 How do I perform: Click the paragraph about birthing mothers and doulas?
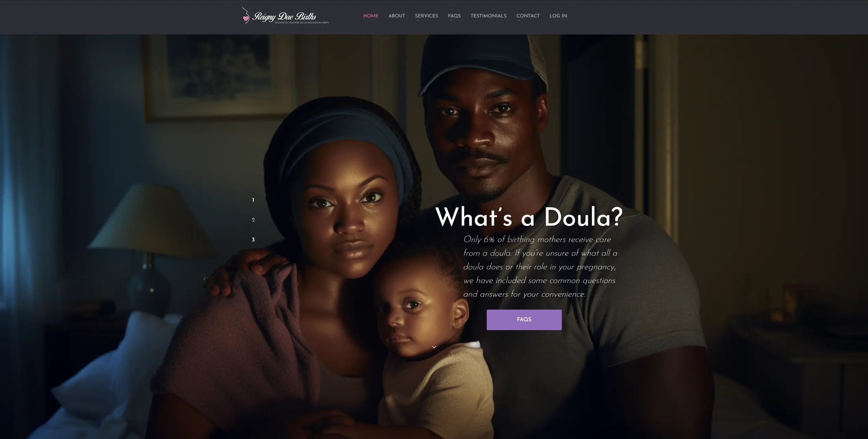pos(540,267)
